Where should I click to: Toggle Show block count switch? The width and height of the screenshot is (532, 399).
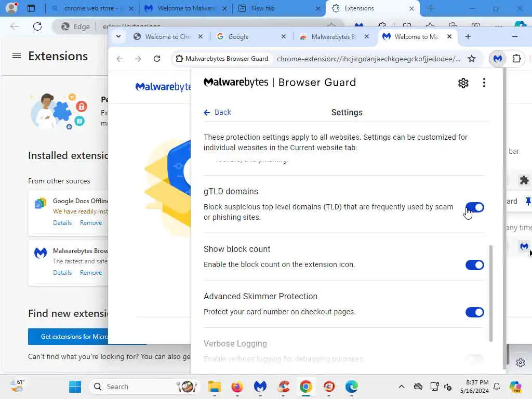(475, 265)
